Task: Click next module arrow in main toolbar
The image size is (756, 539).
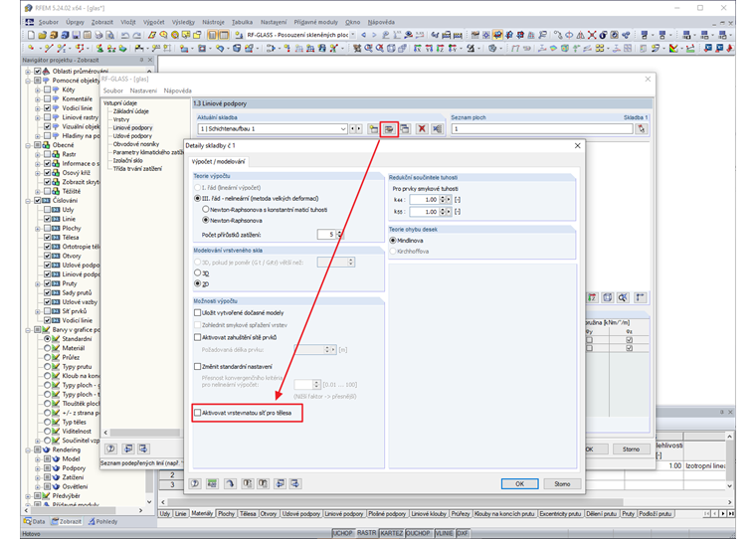Action: click(374, 35)
